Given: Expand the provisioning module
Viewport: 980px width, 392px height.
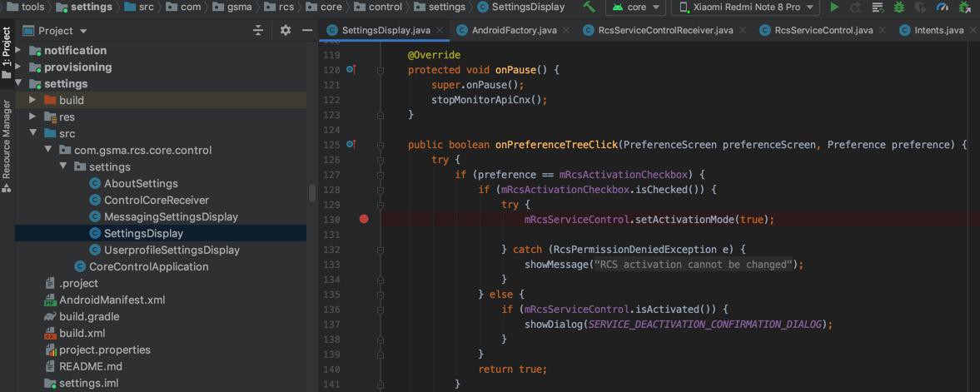Looking at the screenshot, I should click(19, 67).
